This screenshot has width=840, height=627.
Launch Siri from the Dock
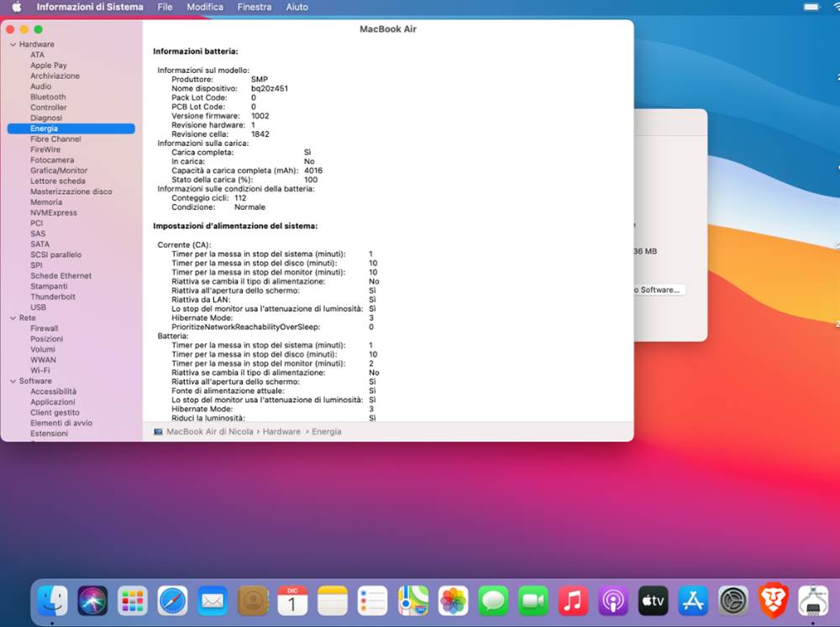[x=92, y=600]
